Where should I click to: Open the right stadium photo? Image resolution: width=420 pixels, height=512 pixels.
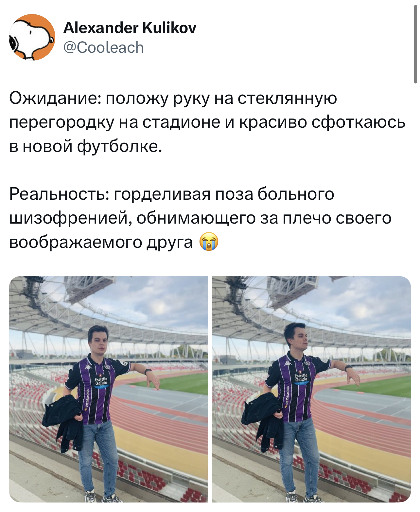click(x=311, y=389)
